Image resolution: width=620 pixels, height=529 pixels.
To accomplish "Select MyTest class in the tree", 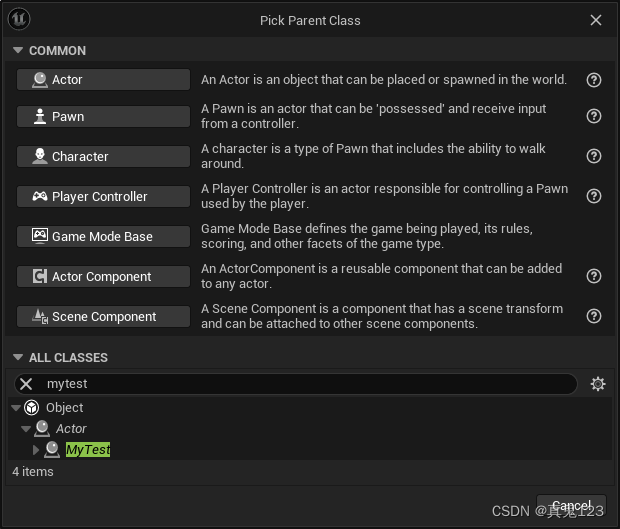I will pos(88,450).
